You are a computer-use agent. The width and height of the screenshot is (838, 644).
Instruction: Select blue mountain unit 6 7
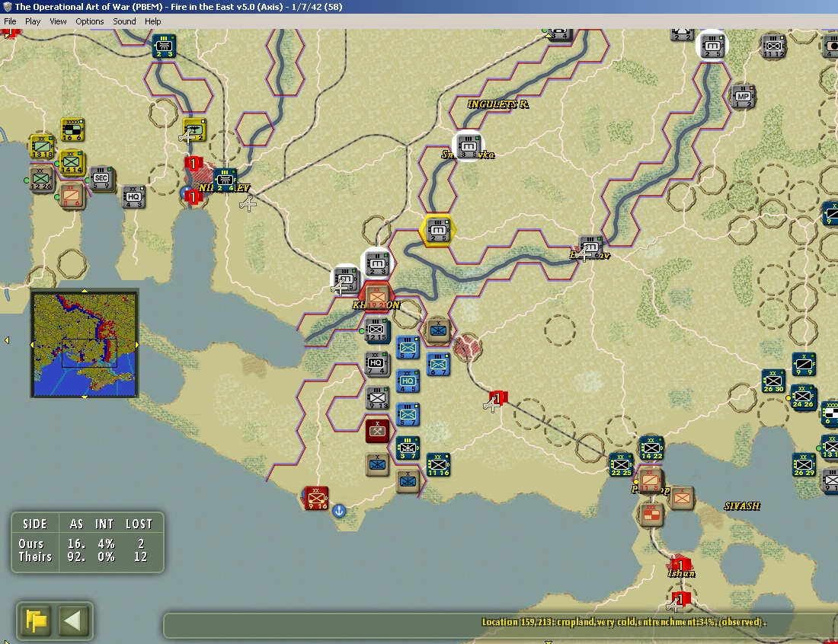438,365
